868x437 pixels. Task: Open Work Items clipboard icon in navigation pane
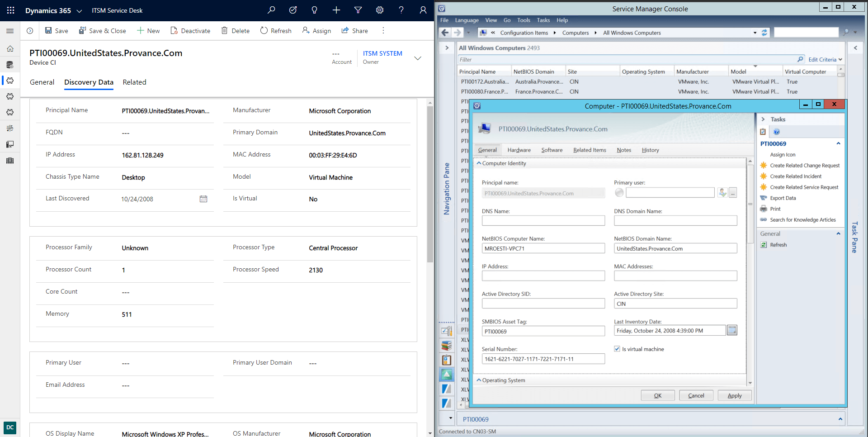click(447, 360)
